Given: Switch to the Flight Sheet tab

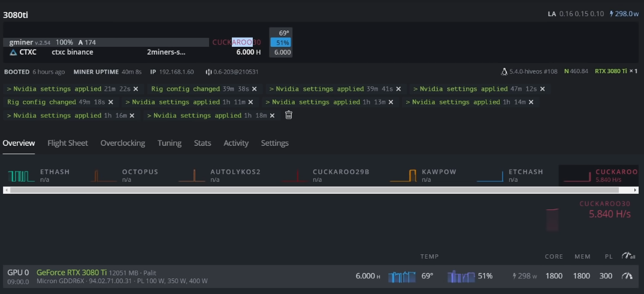Looking at the screenshot, I should pos(68,143).
